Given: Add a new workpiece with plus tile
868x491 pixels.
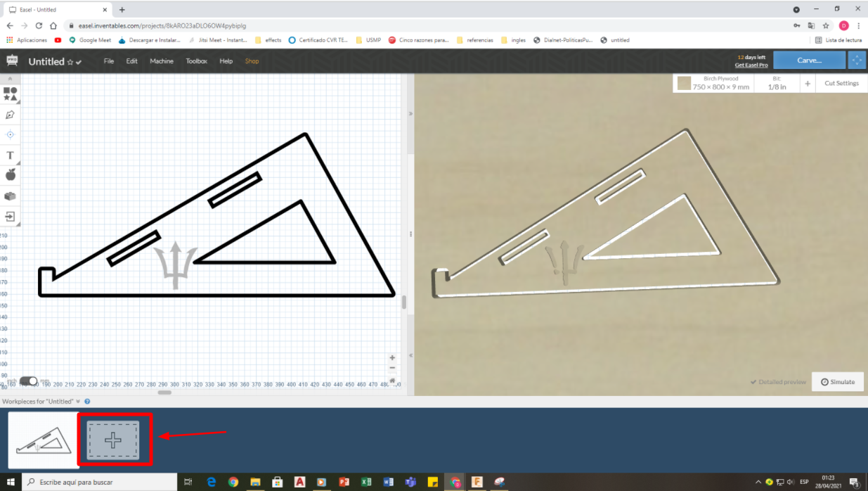Looking at the screenshot, I should 113,440.
